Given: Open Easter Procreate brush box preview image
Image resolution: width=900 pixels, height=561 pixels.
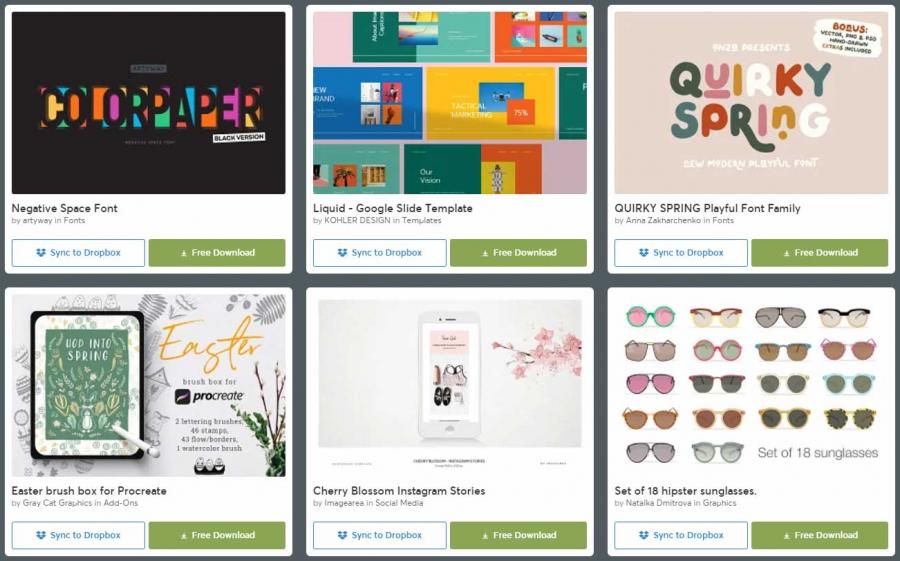Looking at the screenshot, I should pos(148,385).
